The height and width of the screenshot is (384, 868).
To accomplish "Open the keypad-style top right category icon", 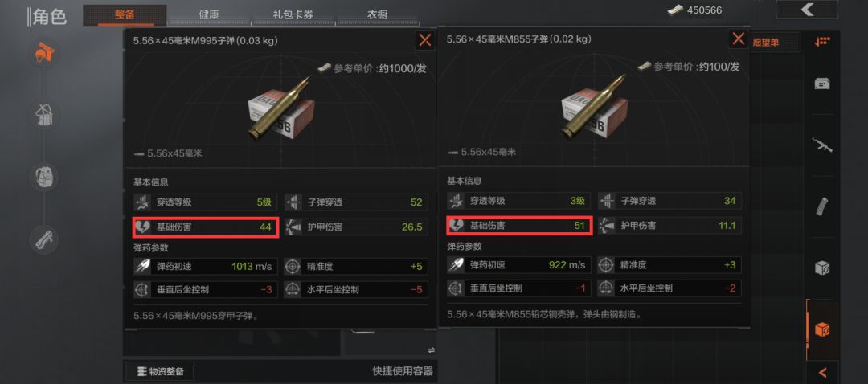I will (x=822, y=84).
